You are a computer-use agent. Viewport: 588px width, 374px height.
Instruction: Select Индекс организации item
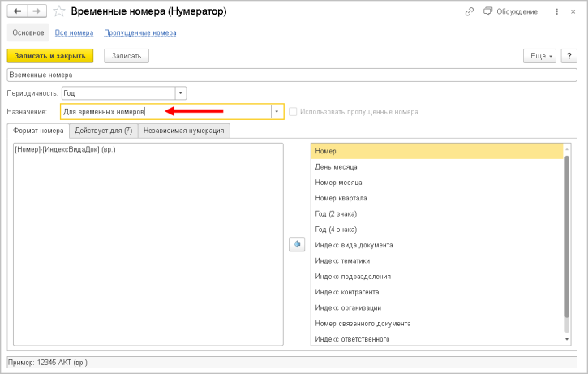click(437, 307)
